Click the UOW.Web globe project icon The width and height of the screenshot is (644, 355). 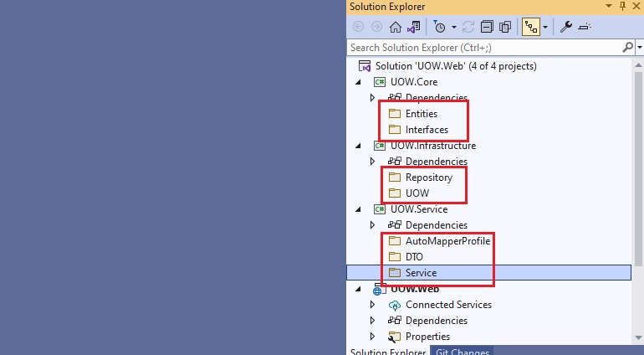coord(379,290)
